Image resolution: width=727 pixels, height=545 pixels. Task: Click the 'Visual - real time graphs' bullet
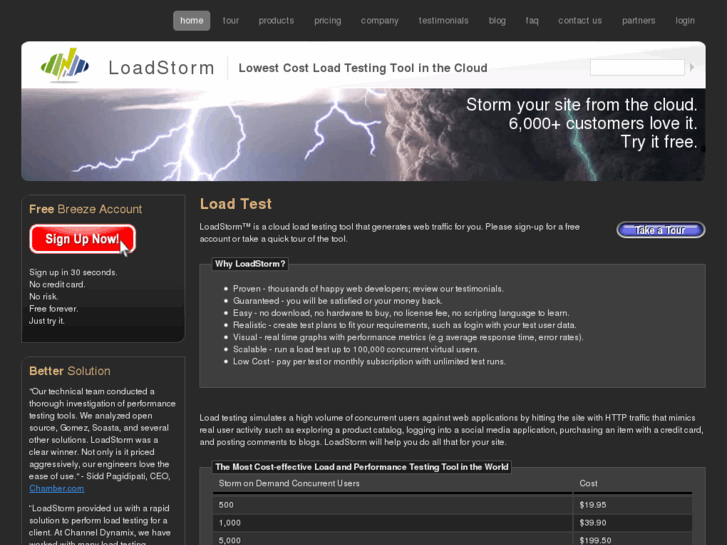[408, 337]
